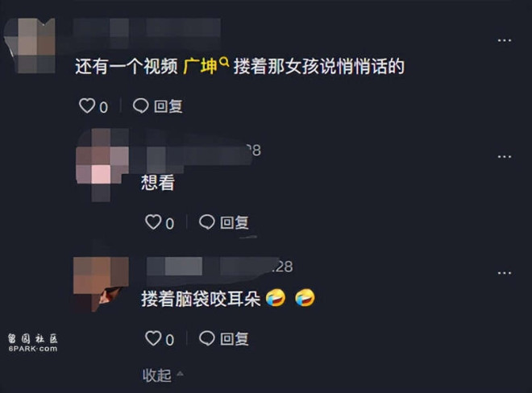This screenshot has width=532, height=393.
Task: Like the 搂着脑袋咬耳朵 reply
Action: click(153, 338)
